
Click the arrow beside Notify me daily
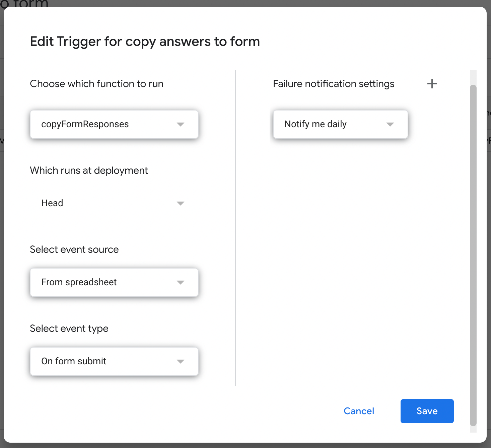[x=390, y=125]
